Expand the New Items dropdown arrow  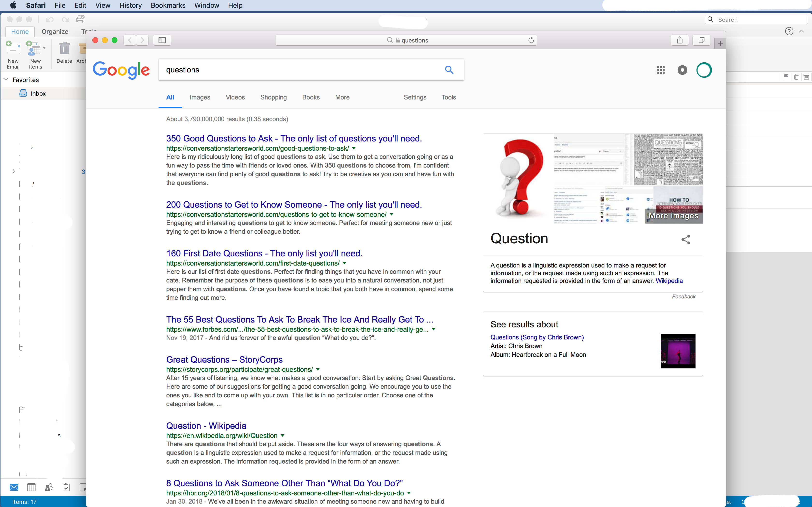(x=44, y=48)
